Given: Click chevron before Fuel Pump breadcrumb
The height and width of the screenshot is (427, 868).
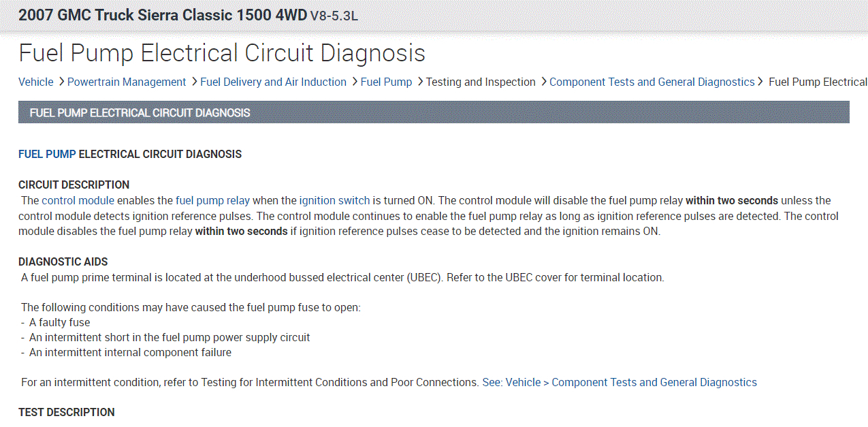Looking at the screenshot, I should point(355,82).
